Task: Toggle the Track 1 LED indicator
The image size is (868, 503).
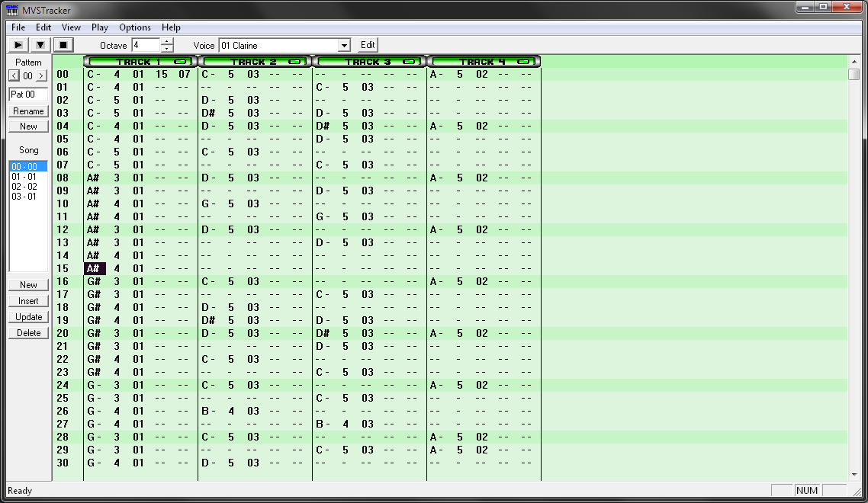Action: (181, 62)
